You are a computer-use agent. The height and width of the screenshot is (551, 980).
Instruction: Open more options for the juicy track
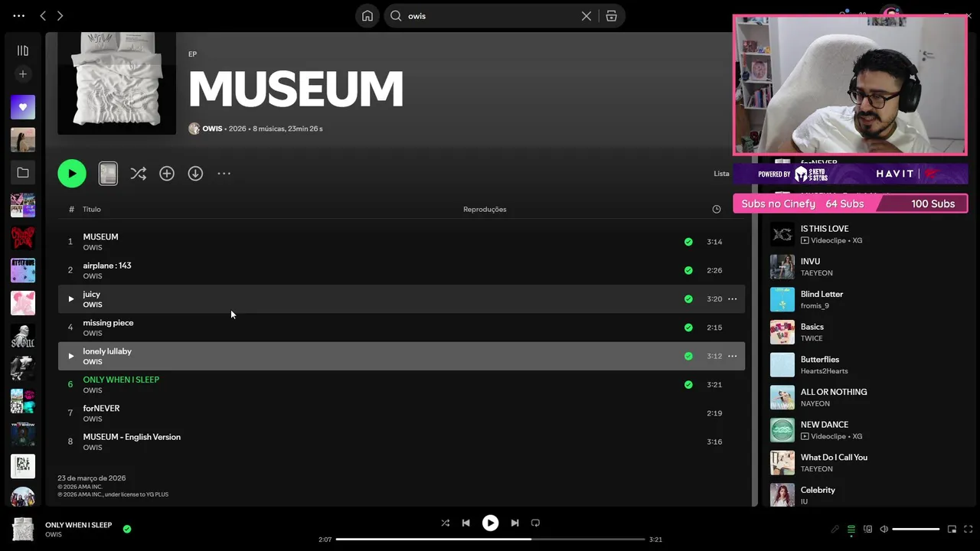[x=732, y=299]
